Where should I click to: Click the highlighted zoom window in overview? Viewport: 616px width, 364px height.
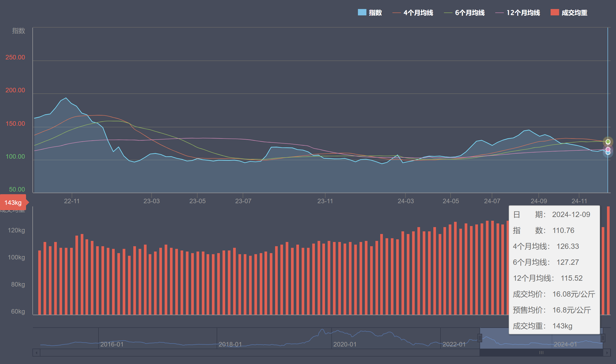tap(541, 338)
